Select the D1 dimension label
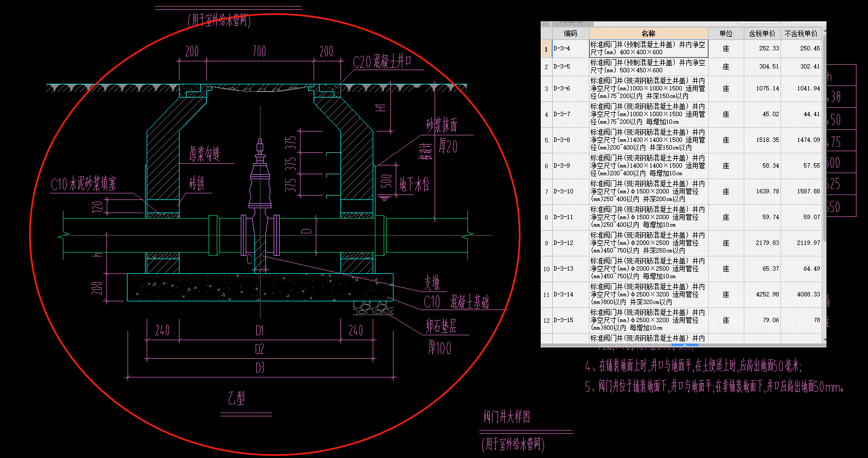Viewport: 868px width, 458px height. coord(259,330)
